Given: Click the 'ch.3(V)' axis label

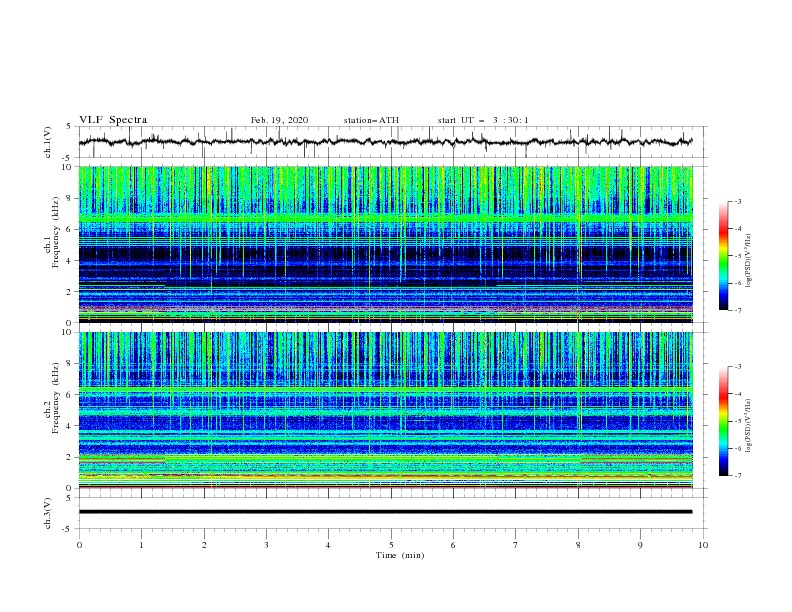Looking at the screenshot, I should [x=47, y=513].
